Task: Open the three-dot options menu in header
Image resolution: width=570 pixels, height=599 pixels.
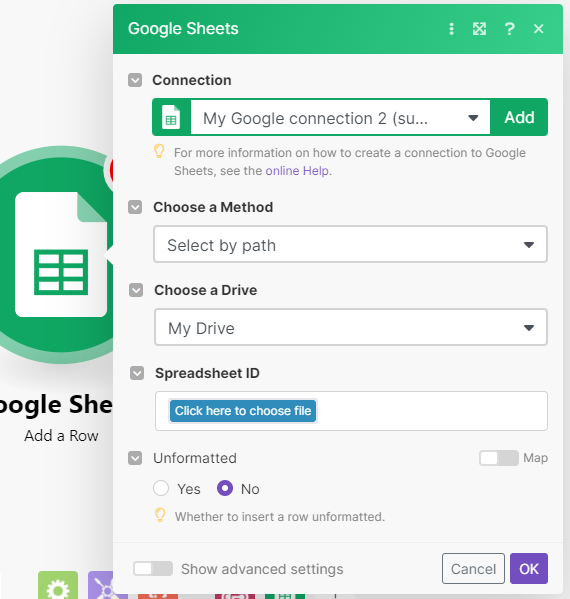Action: tap(451, 29)
